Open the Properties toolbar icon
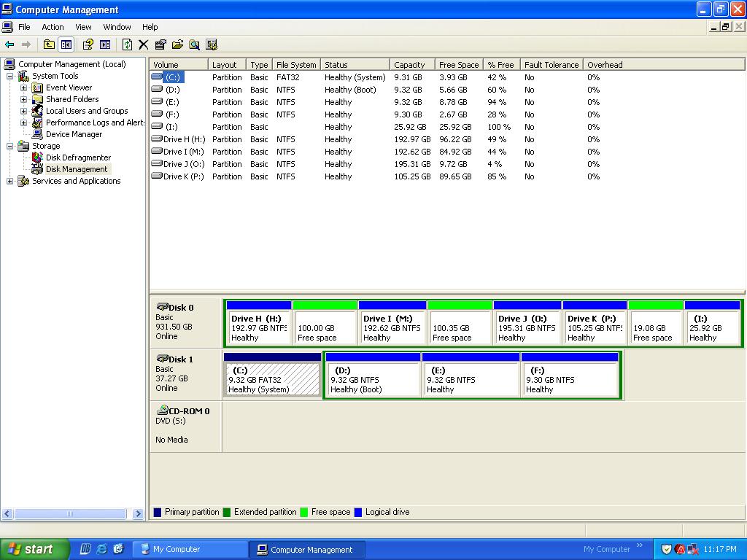The width and height of the screenshot is (747, 560). (160, 43)
